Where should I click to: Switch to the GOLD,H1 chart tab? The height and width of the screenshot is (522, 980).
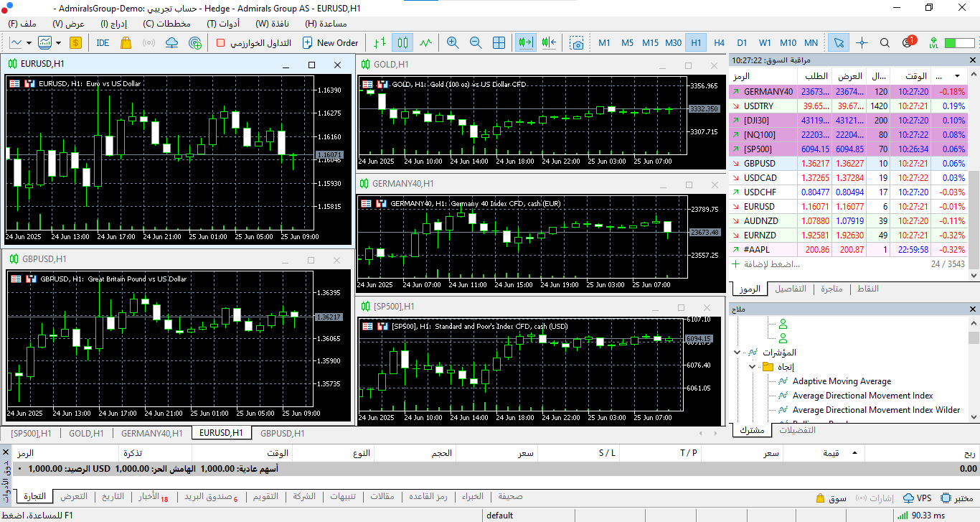(86, 433)
